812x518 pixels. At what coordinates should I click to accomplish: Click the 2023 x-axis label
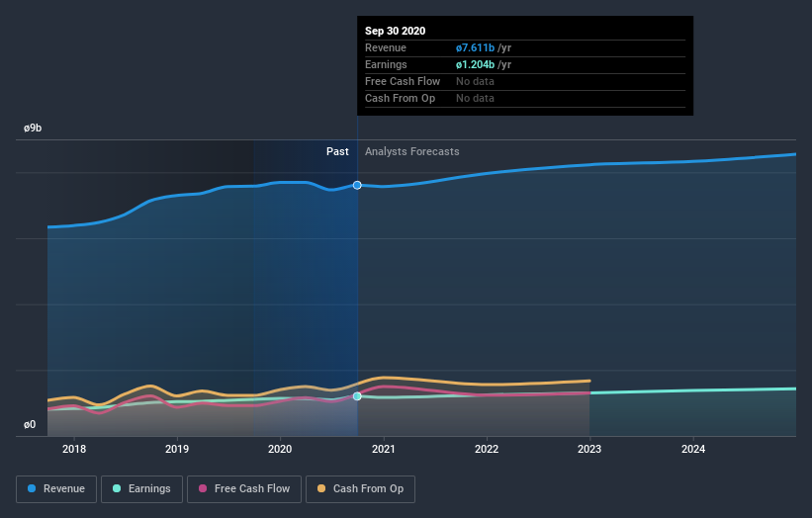(x=589, y=449)
